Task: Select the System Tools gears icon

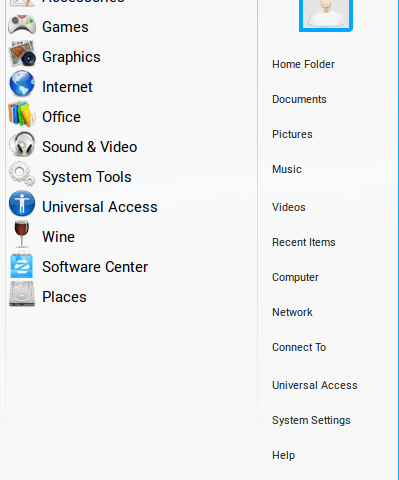Action: pos(22,174)
